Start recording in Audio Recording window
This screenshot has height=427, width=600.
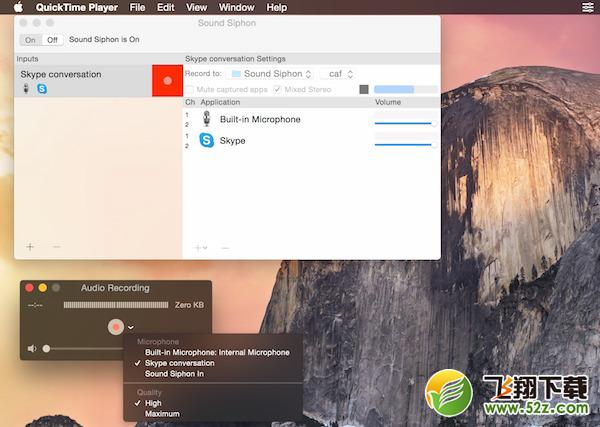point(116,327)
